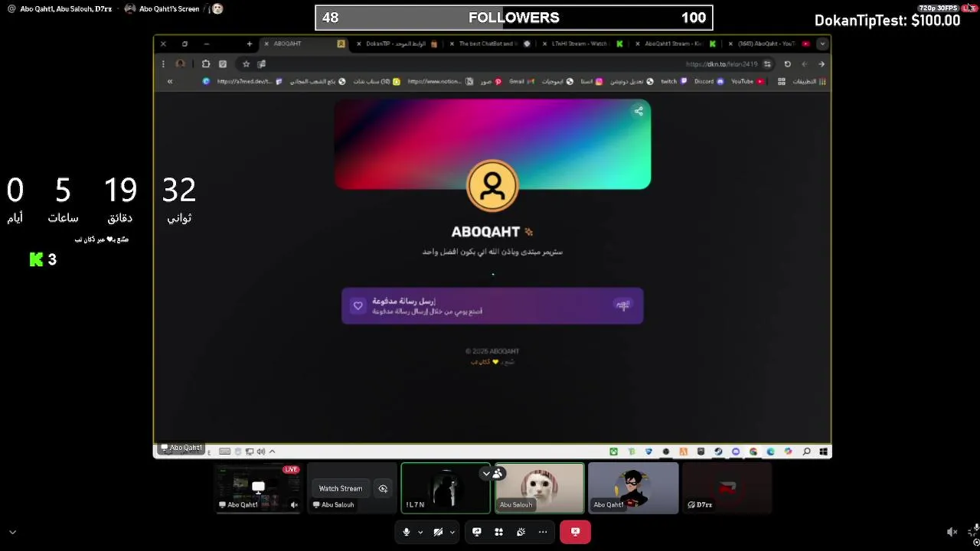Expand the bottom-left chevron in Discord

tap(12, 532)
